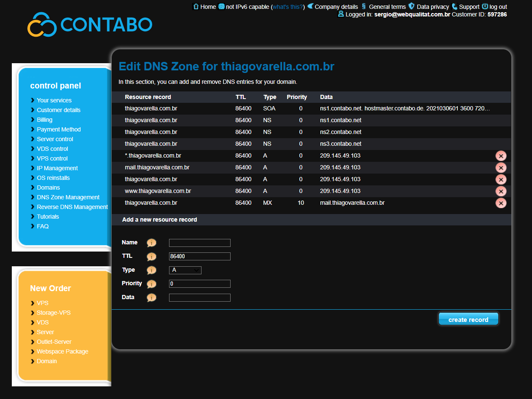Click the Contabo logo

click(90, 24)
